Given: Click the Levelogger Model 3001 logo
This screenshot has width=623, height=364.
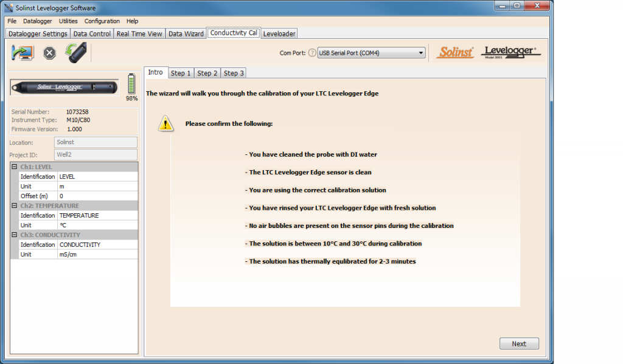Looking at the screenshot, I should (510, 53).
